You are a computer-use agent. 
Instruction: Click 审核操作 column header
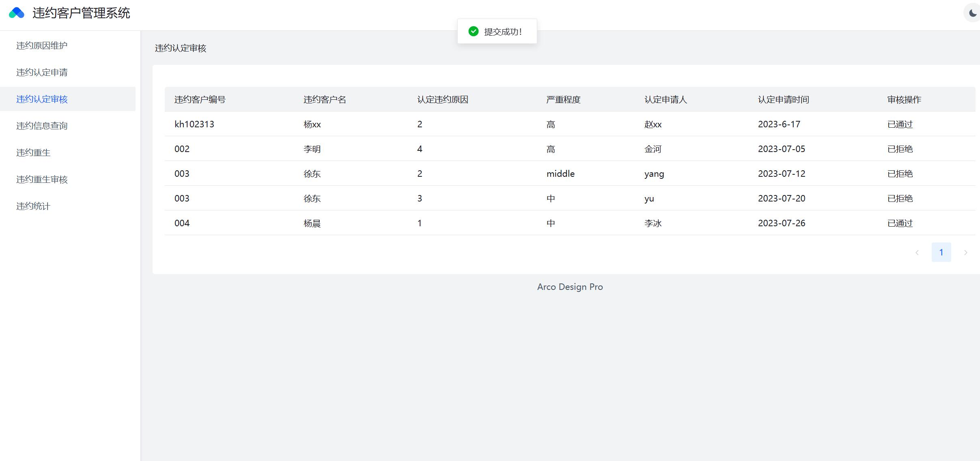[x=904, y=99]
